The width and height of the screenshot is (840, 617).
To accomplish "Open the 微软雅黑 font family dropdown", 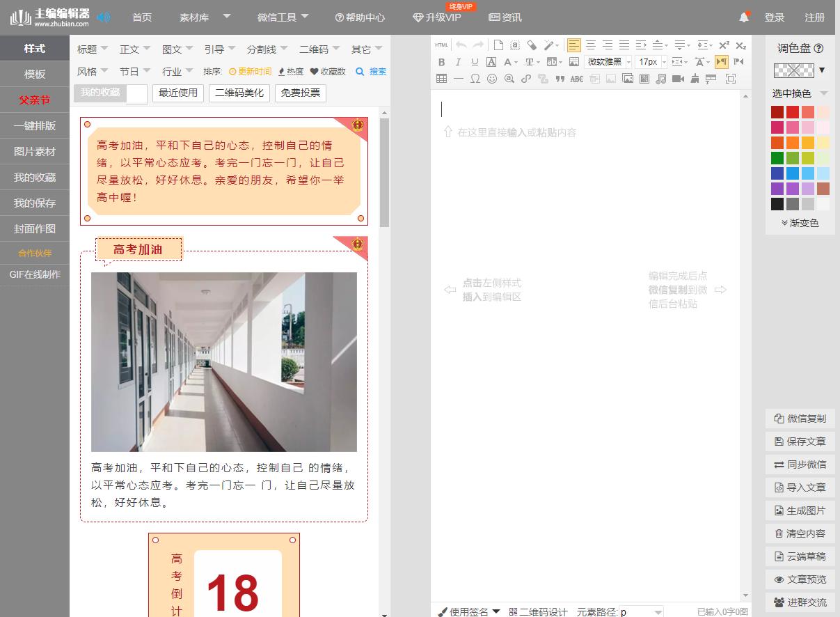I will tap(606, 61).
